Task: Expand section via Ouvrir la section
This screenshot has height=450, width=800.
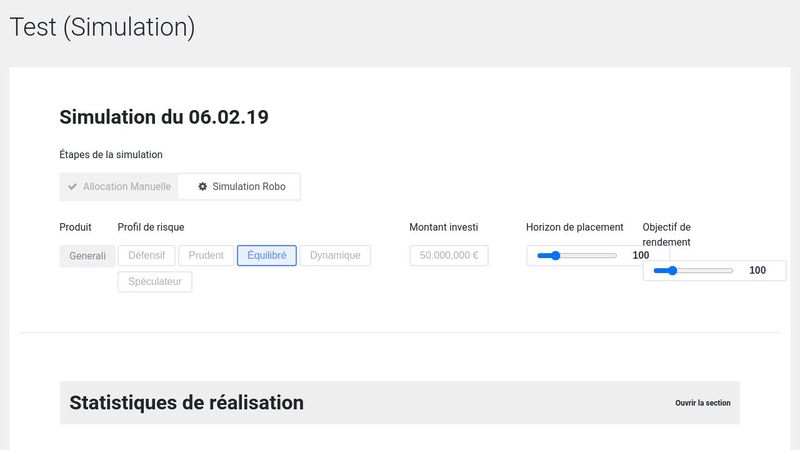Action: point(702,403)
